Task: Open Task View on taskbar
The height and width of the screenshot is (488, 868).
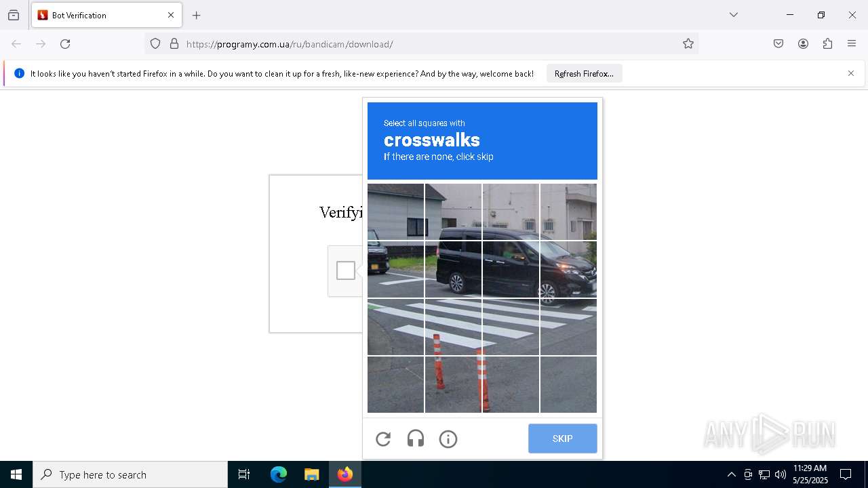Action: coord(244,474)
